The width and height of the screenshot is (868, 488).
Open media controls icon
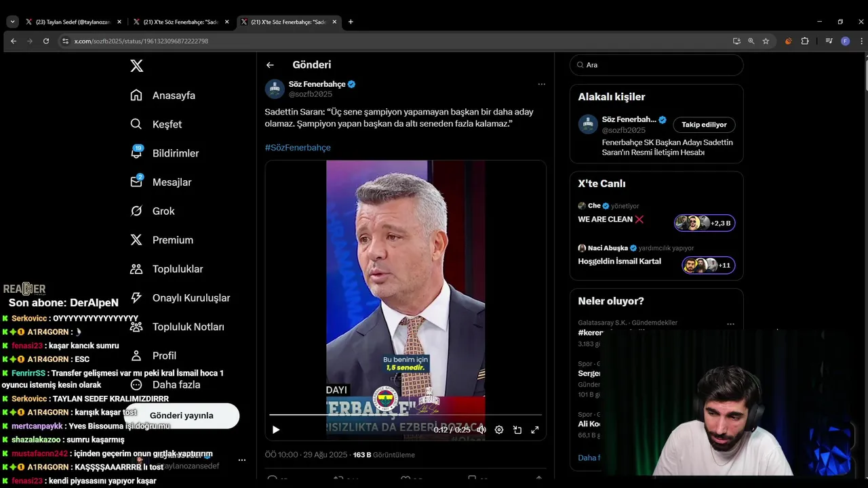(829, 41)
